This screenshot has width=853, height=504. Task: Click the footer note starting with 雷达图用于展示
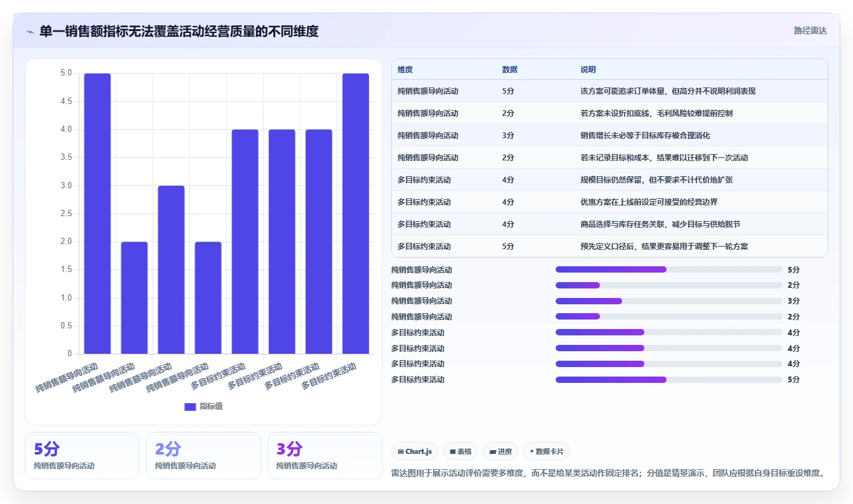pos(609,473)
